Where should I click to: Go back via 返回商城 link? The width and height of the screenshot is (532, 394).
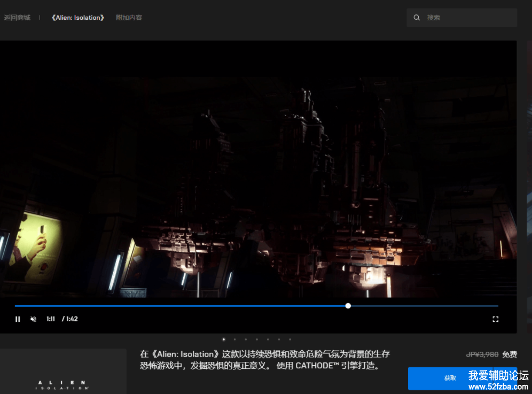17,18
